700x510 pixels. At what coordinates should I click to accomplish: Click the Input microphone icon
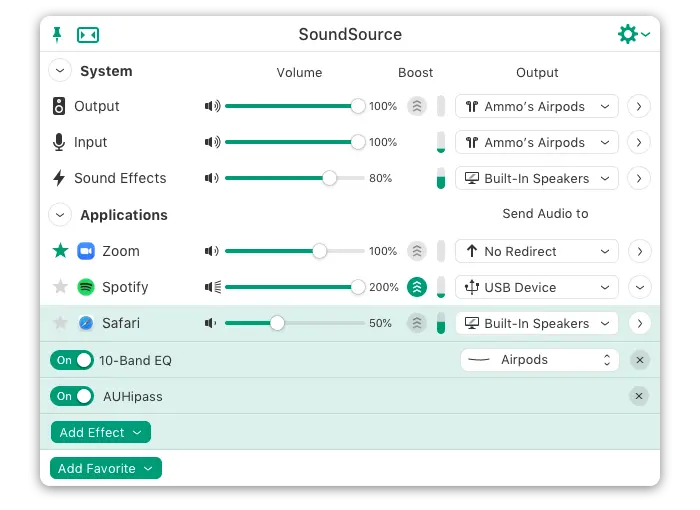click(x=59, y=142)
